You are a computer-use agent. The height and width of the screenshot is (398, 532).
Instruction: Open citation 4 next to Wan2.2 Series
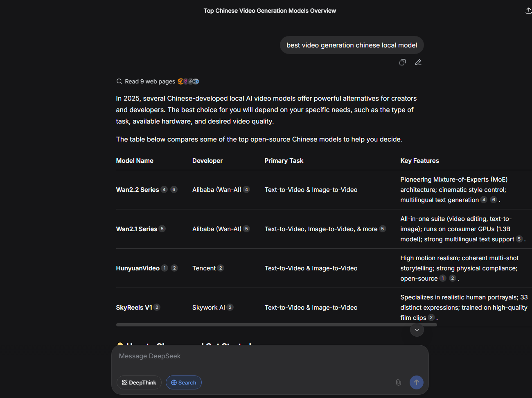(x=164, y=189)
